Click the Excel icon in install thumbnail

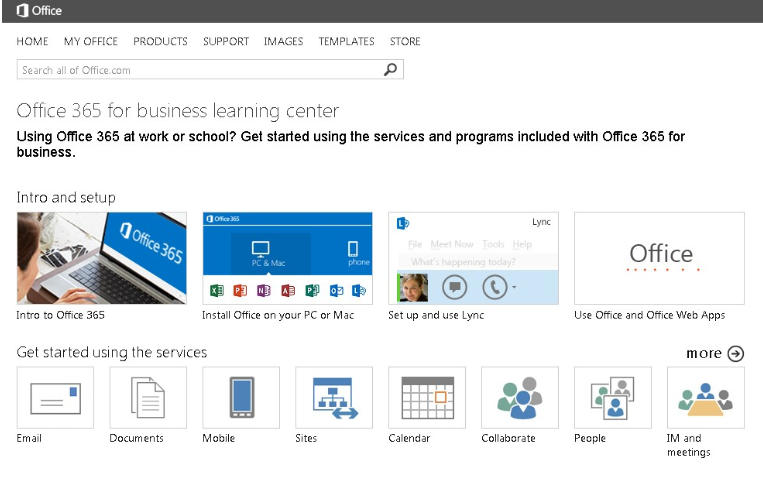click(217, 291)
